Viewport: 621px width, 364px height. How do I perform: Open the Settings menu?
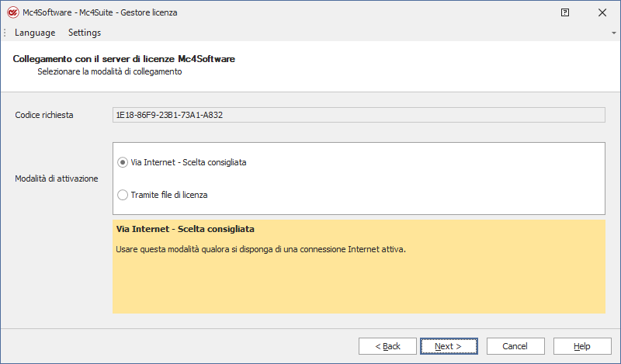85,33
